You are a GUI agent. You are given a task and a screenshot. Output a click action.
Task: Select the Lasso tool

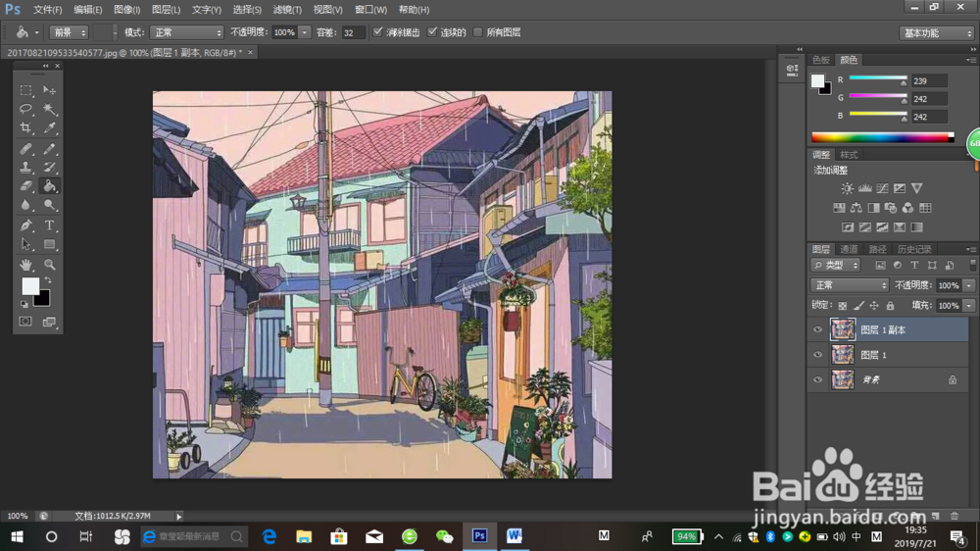coord(25,109)
